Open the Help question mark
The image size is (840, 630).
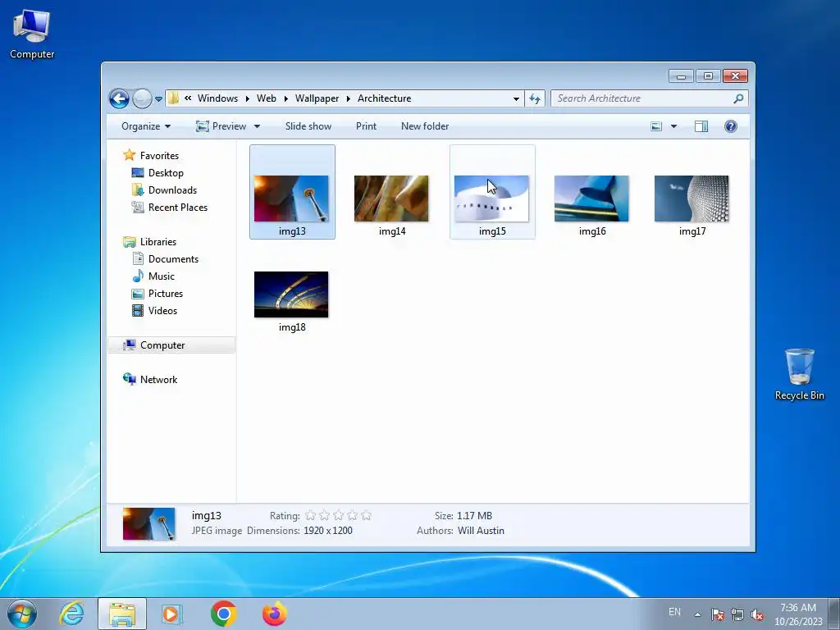[x=731, y=126]
